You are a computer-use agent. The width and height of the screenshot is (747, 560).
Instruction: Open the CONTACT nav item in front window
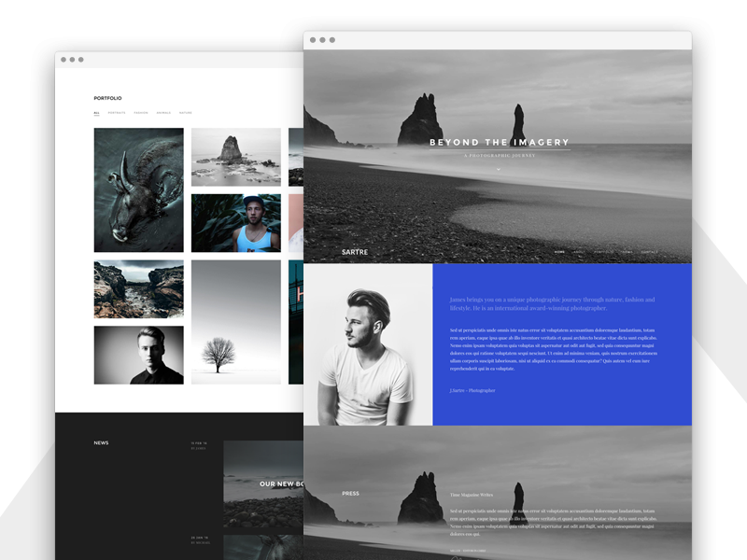(x=649, y=252)
